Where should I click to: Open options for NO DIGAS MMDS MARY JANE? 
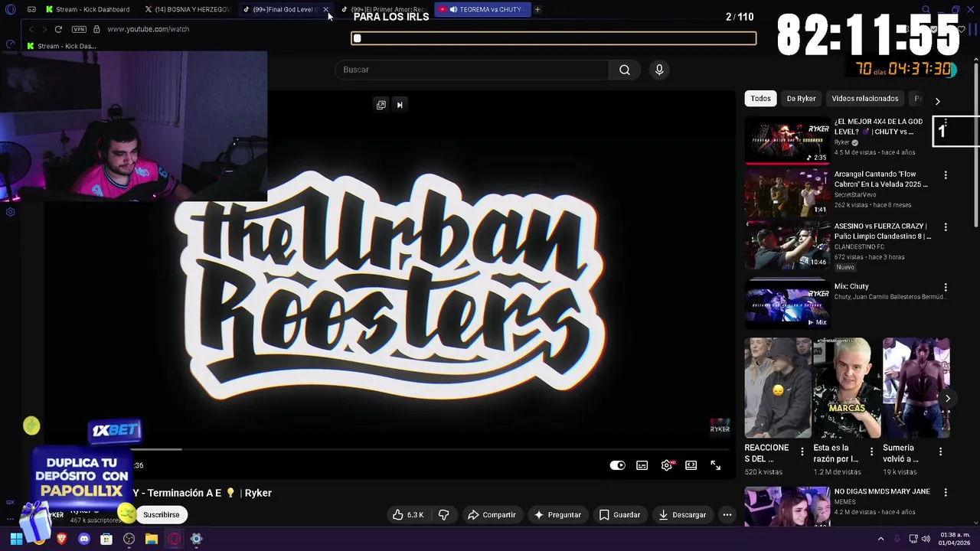pos(946,493)
